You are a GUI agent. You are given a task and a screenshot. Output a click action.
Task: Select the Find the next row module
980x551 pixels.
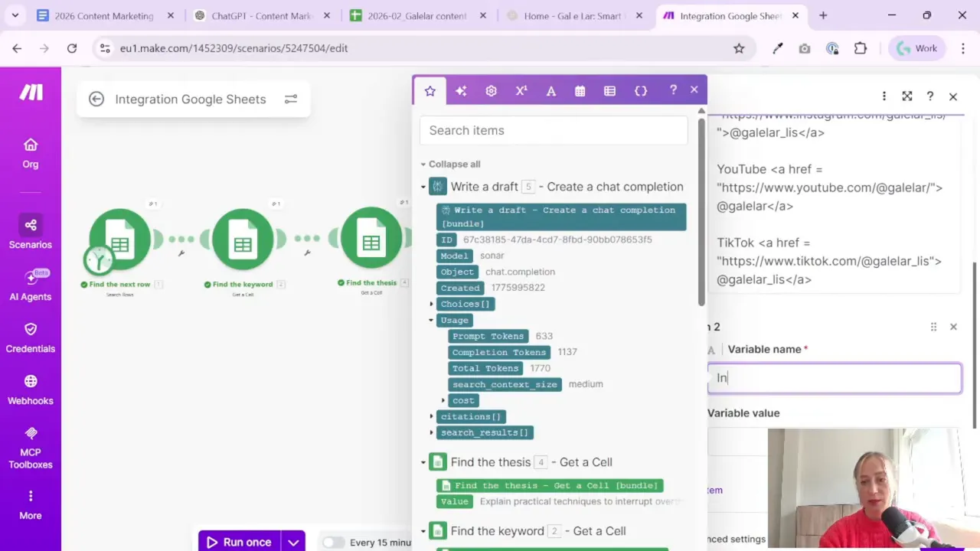click(x=120, y=240)
